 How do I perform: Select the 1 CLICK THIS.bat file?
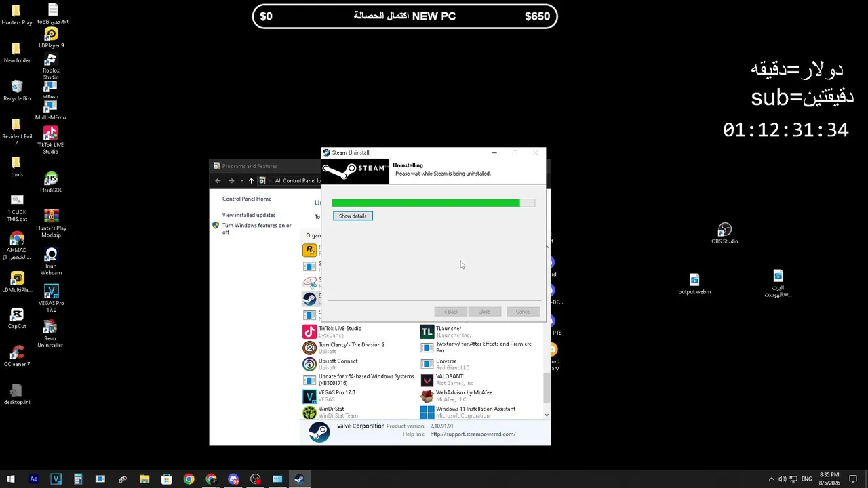pyautogui.click(x=17, y=208)
